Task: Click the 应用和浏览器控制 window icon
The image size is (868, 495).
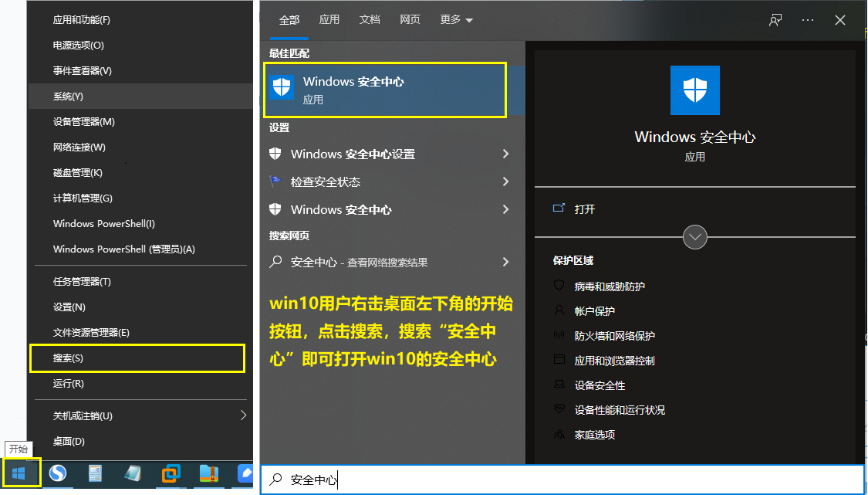Action: 559,360
